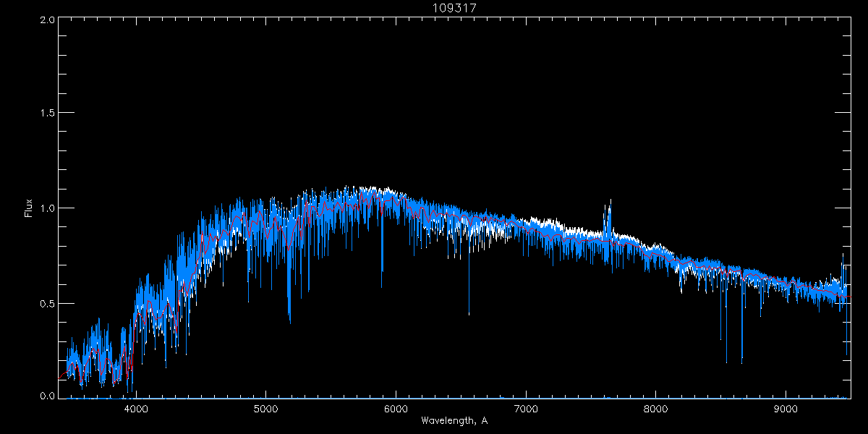Viewport: 868px width, 434px height.
Task: Click the 6000 wavelength tick label
Action: (x=396, y=409)
